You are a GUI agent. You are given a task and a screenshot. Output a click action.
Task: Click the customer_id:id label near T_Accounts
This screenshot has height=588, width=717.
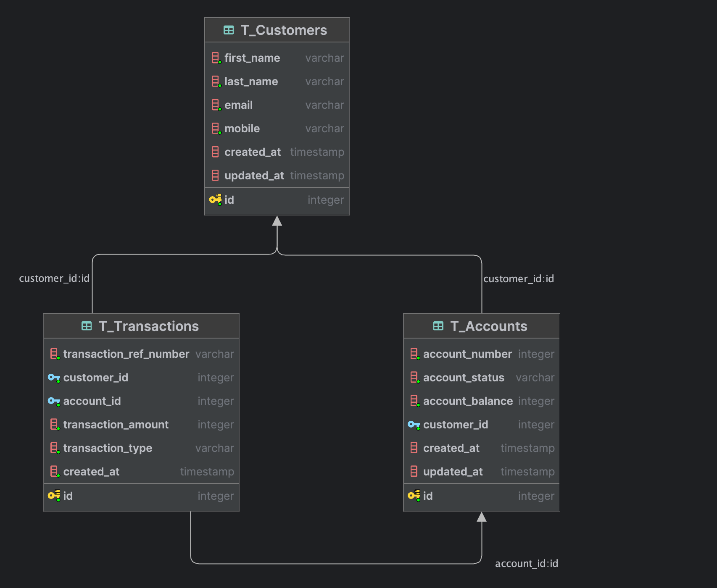pos(519,279)
